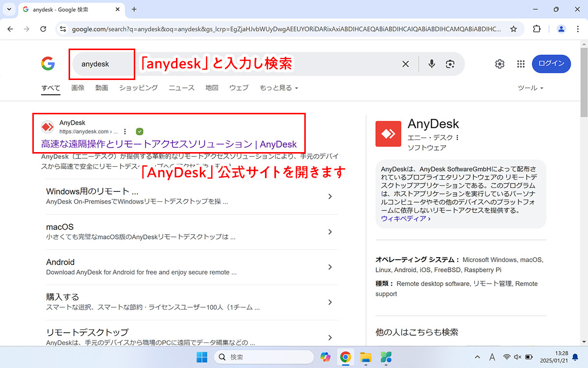The height and width of the screenshot is (368, 588).
Task: Expand chevron for 購入する row
Action: pos(330,302)
